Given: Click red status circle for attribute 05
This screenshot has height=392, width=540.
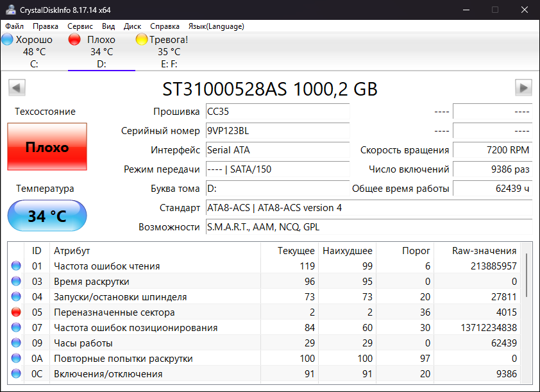Looking at the screenshot, I should (x=16, y=312).
